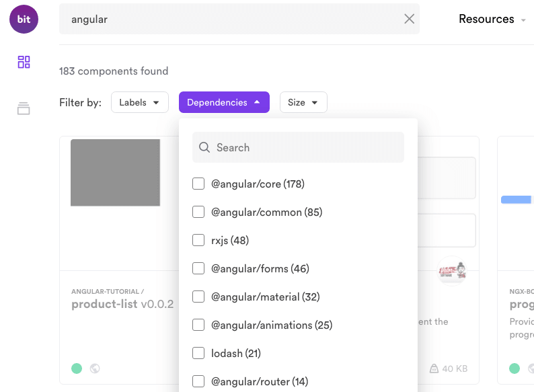The height and width of the screenshot is (392, 534).
Task: Select the components grid icon in sidebar
Action: click(24, 62)
